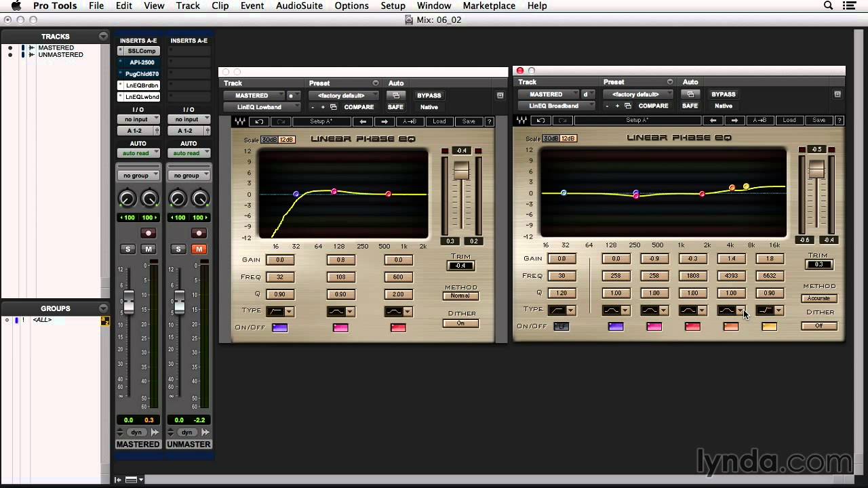Click target icon at right of Lowband header
This screenshot has height=488, width=868.
[x=500, y=96]
